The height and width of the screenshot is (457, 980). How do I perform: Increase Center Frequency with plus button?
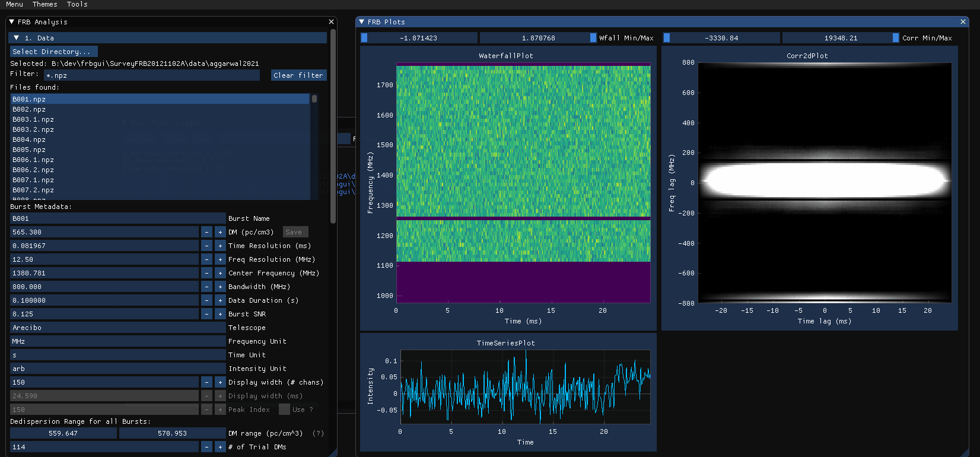coord(220,273)
